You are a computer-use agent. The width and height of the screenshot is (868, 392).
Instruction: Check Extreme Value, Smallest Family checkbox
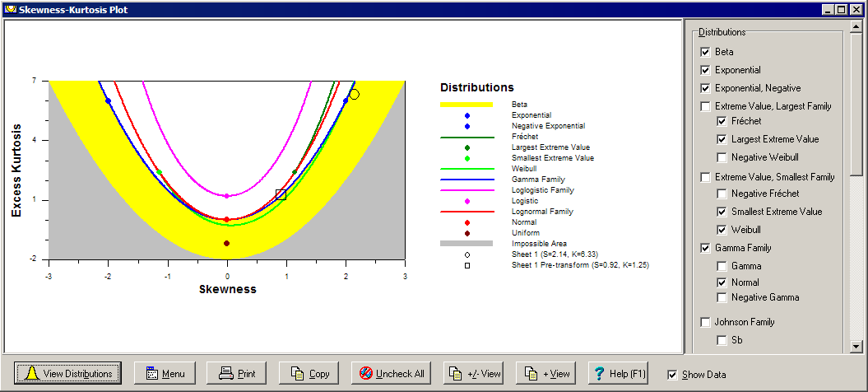[705, 177]
